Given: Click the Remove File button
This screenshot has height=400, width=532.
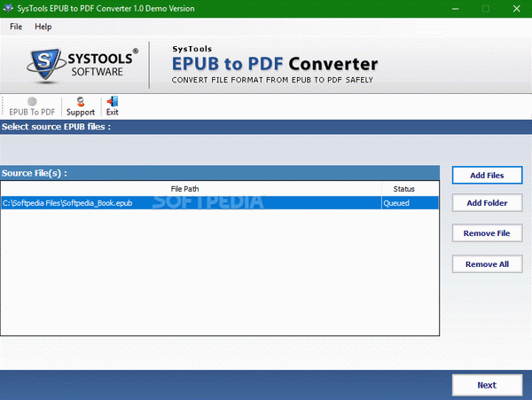Looking at the screenshot, I should (487, 233).
